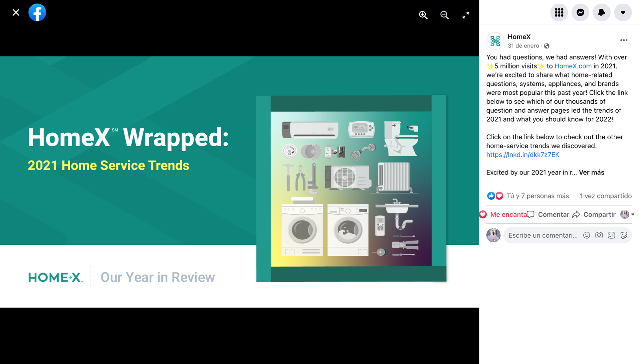Open the lnkd.in/dkk7z7EK link
Viewport: 639px width, 364px height.
pos(523,155)
